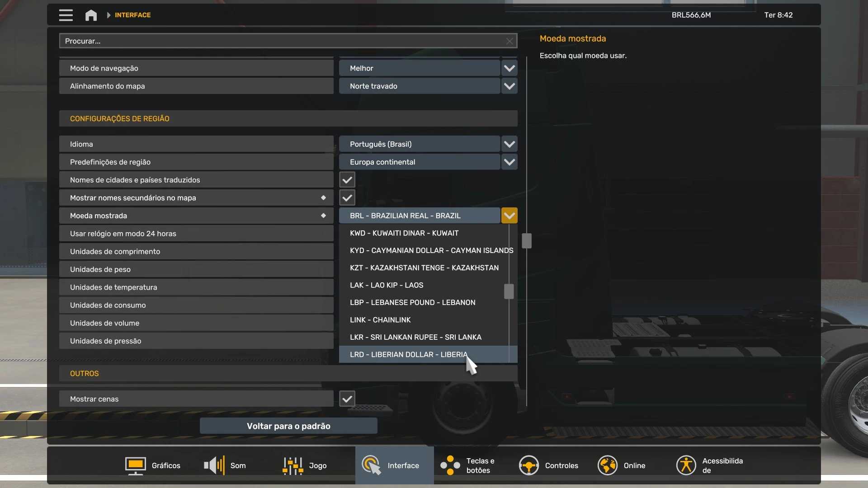Image resolution: width=868 pixels, height=488 pixels.
Task: Choose KZT - Kazakhstani Tenge option
Action: (x=424, y=268)
